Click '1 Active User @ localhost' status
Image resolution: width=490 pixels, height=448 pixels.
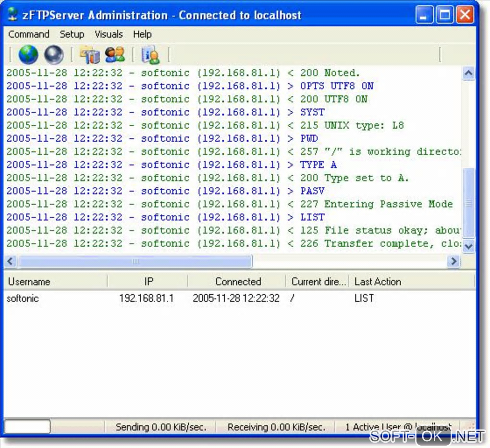[398, 427]
